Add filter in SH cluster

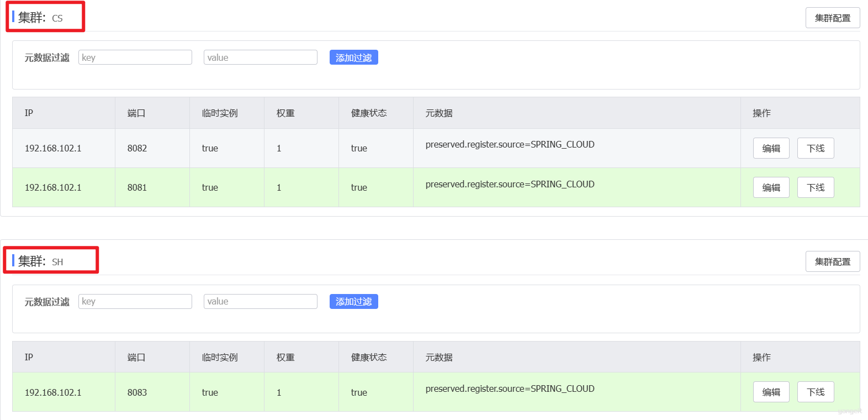point(354,301)
